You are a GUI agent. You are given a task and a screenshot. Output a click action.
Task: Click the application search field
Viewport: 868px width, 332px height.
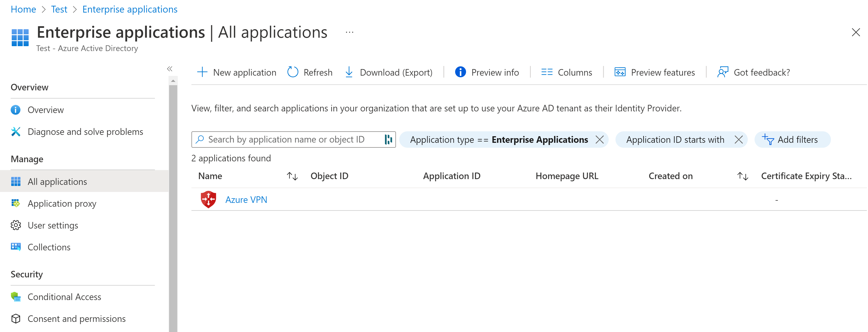[286, 140]
